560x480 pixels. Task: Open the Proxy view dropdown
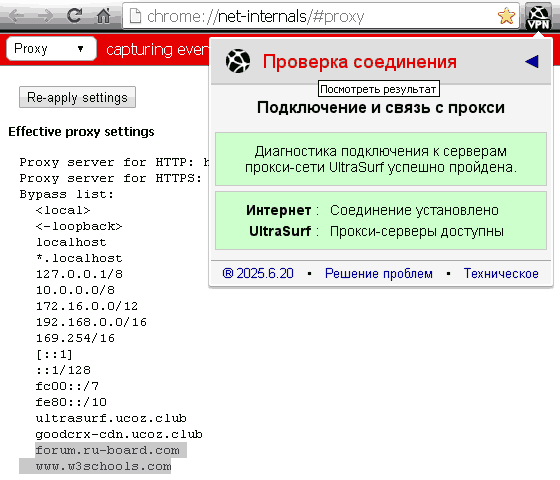pyautogui.click(x=51, y=49)
